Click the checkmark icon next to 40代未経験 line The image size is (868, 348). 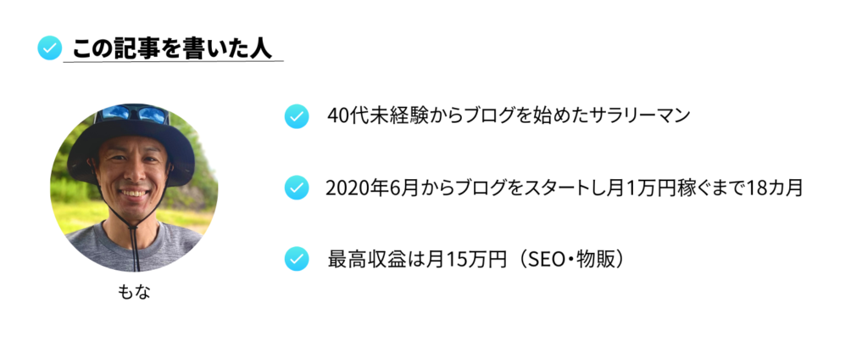click(296, 116)
